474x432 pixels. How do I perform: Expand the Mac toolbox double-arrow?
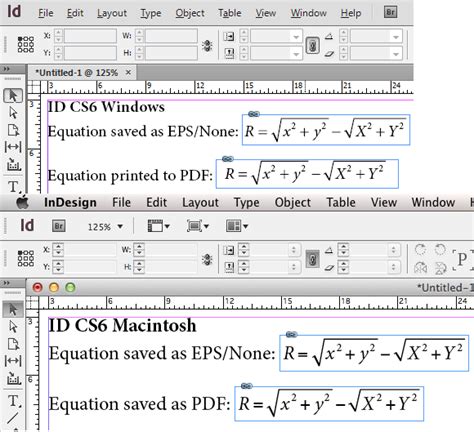(x=7, y=283)
